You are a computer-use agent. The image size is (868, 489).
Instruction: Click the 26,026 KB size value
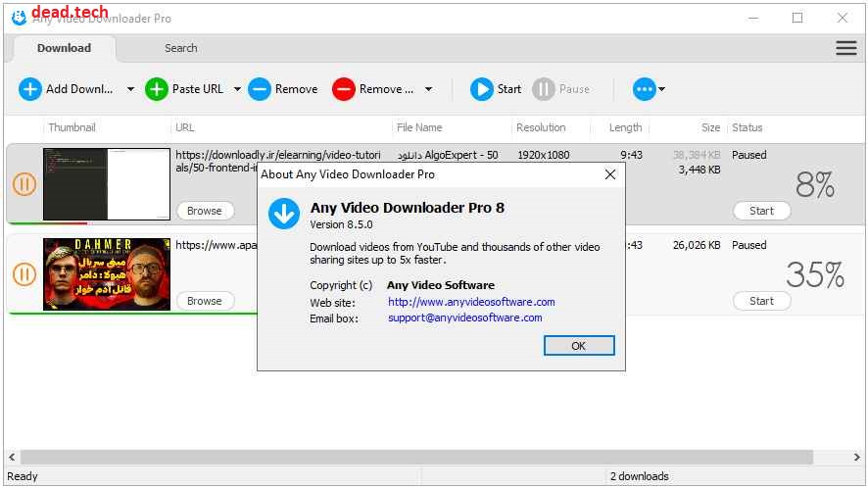click(x=697, y=245)
